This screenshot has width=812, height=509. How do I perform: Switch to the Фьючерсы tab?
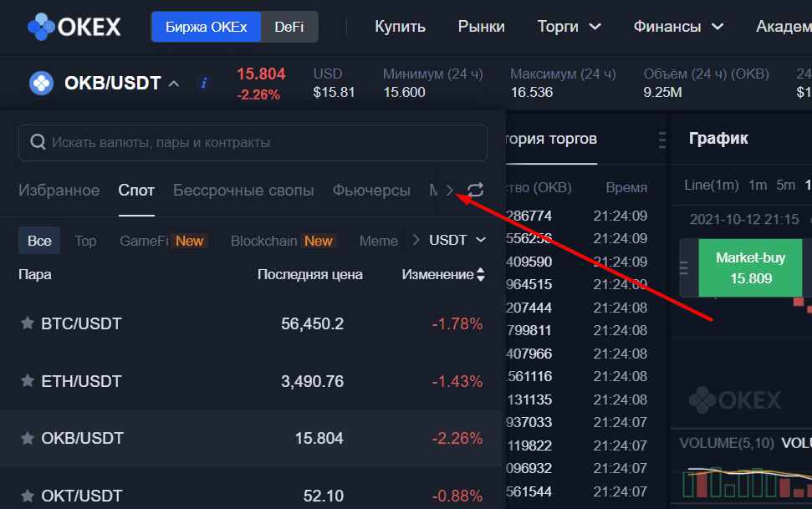(x=371, y=191)
